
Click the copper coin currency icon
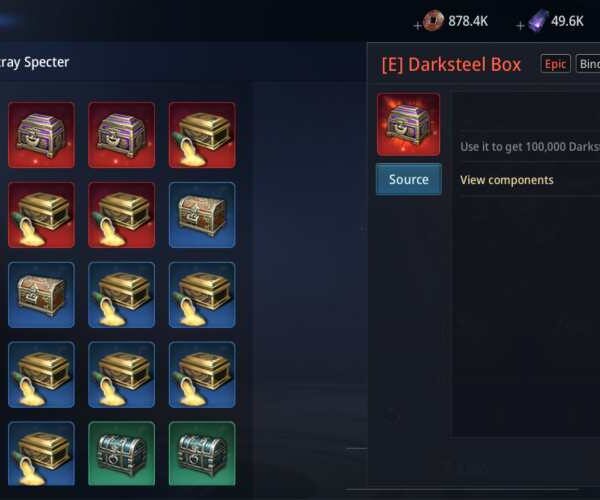pyautogui.click(x=434, y=21)
